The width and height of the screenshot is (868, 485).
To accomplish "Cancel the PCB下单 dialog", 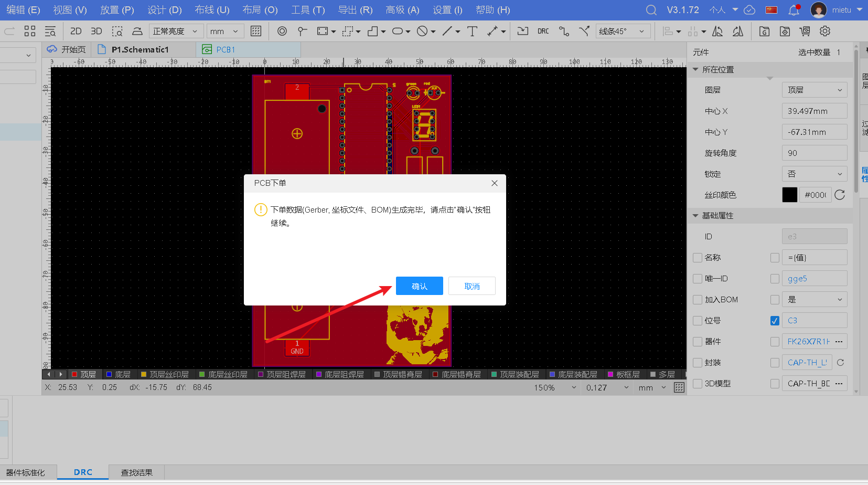I will point(471,286).
